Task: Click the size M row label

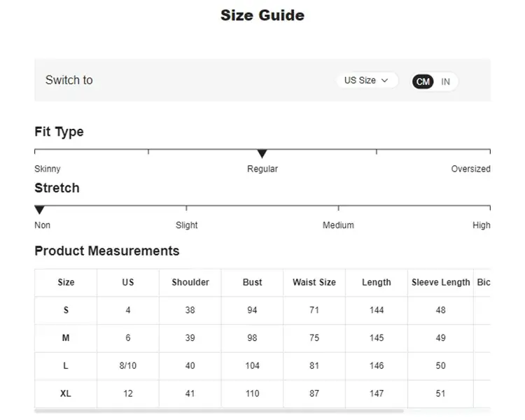Action: 66,338
